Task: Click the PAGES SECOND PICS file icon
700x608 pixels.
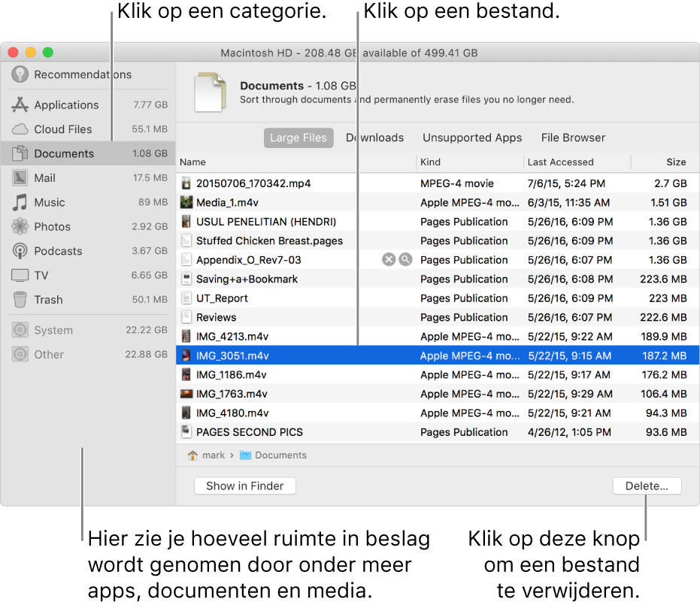Action: click(186, 431)
